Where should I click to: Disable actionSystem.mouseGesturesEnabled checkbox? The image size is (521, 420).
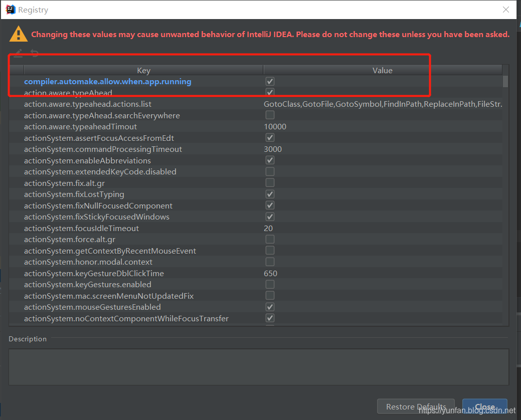pos(270,307)
